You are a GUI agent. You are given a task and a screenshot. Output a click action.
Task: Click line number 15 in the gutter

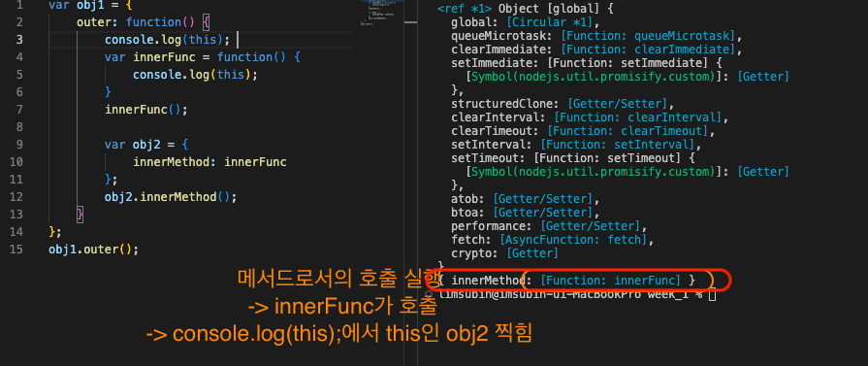coord(16,249)
